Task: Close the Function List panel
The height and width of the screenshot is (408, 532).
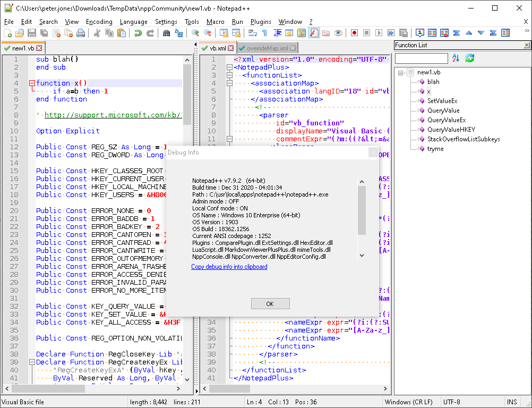Action: click(527, 45)
